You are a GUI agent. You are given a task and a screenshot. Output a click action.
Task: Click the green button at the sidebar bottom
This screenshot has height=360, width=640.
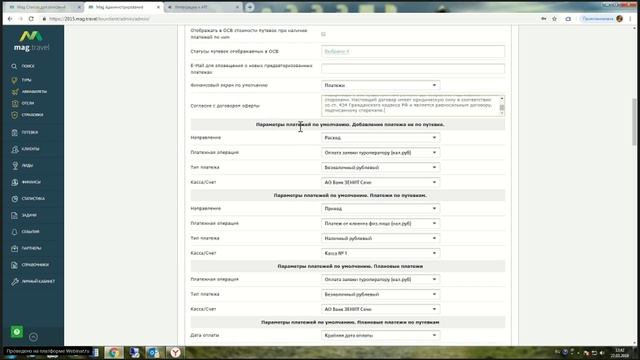point(17,332)
